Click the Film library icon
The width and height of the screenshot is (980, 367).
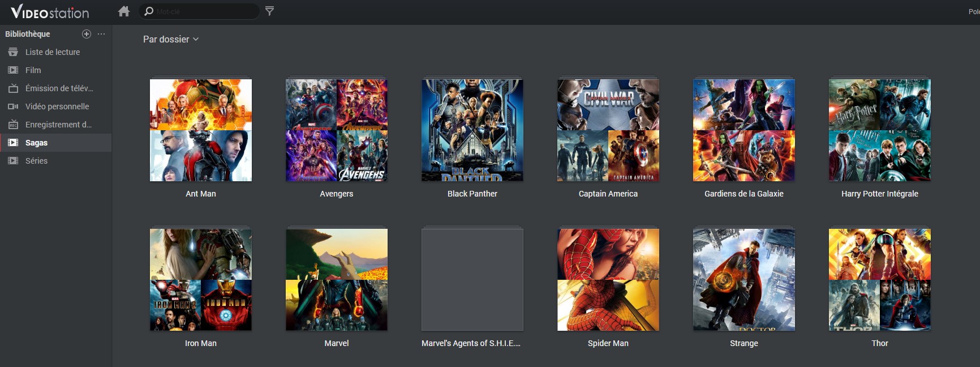[x=13, y=70]
